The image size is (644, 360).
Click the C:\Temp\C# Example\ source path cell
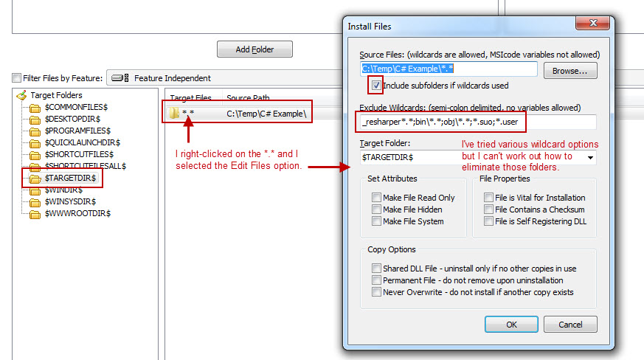point(266,114)
